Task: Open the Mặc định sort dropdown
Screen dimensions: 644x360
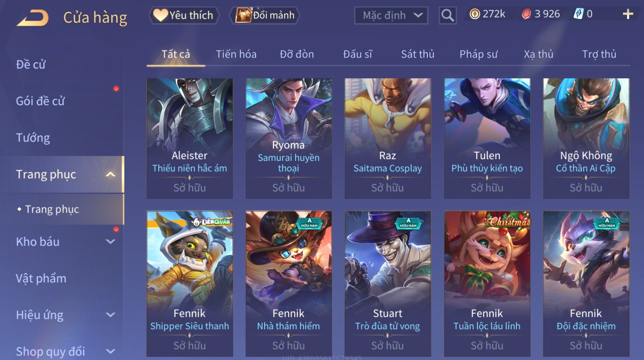Action: click(x=391, y=15)
